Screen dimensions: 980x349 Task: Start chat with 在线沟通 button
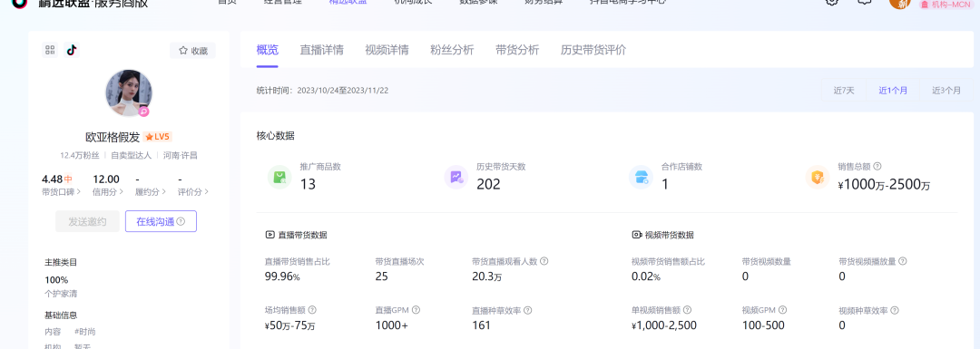pos(161,221)
